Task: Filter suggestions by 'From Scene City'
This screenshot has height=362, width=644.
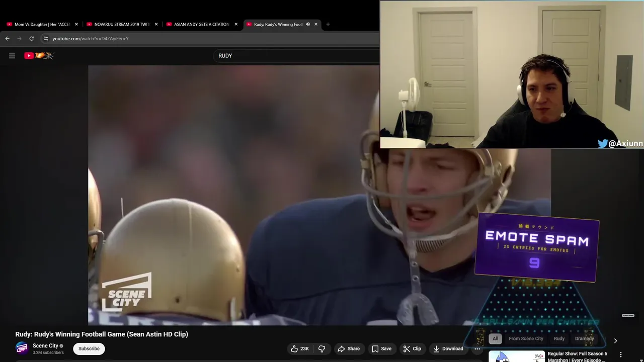Action: (526, 338)
